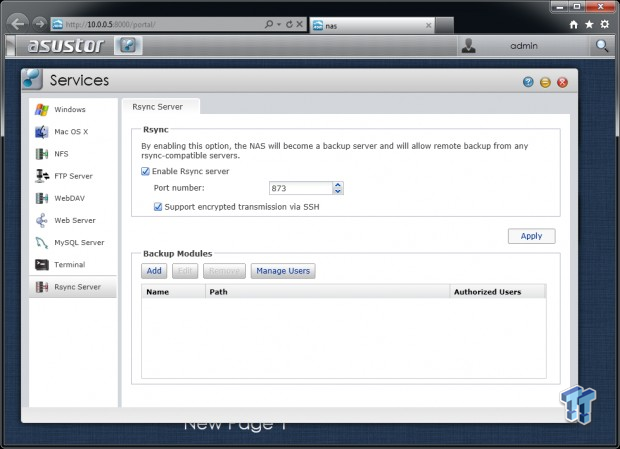Select the Mac OS X service icon
This screenshot has height=449, width=620.
(42, 132)
